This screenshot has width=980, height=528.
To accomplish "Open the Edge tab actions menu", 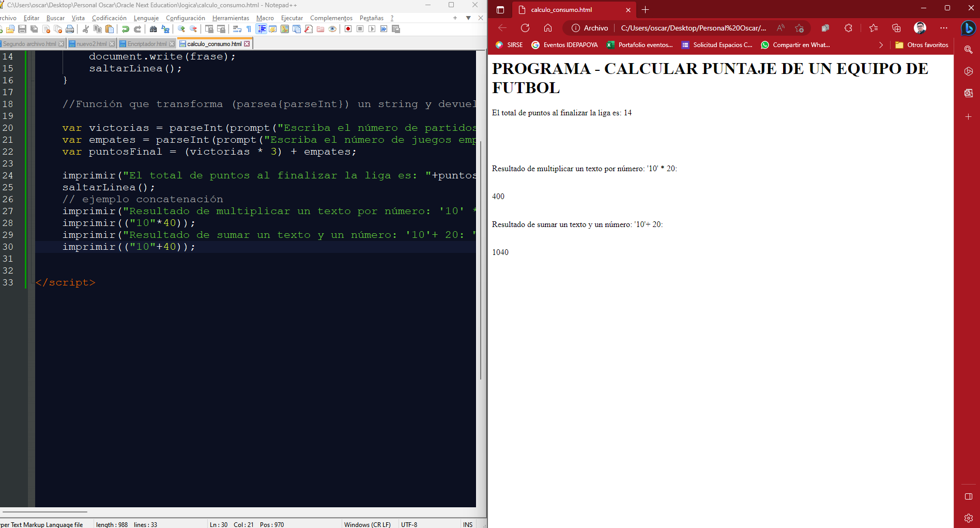I will 500,10.
